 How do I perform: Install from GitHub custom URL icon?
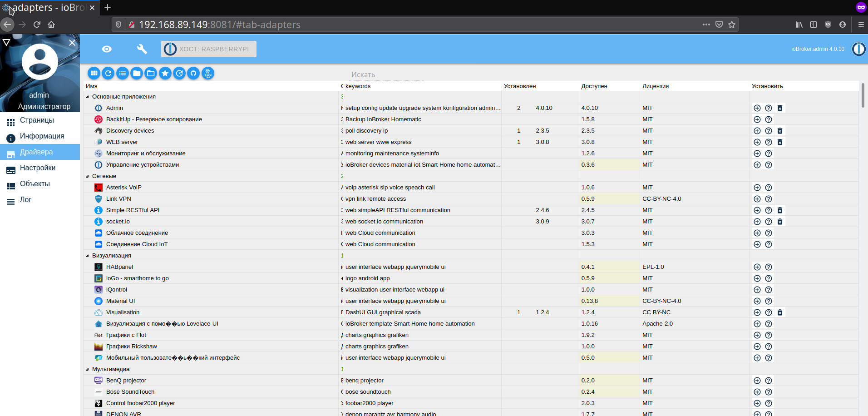click(193, 73)
